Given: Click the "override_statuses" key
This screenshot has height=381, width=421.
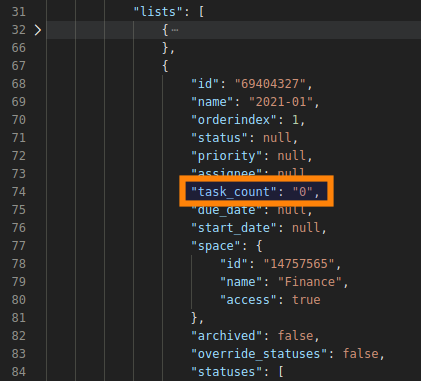Looking at the screenshot, I should (x=259, y=354).
